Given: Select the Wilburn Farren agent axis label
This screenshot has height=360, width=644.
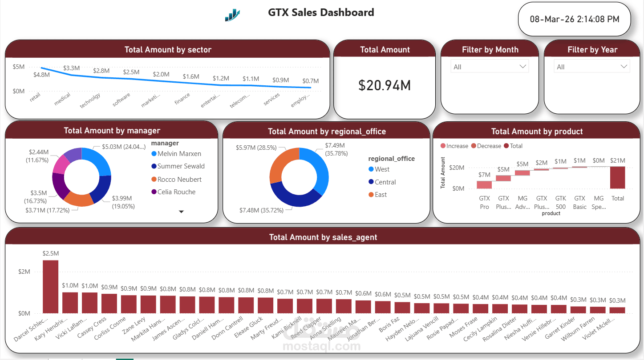Looking at the screenshot, I should 578,329.
